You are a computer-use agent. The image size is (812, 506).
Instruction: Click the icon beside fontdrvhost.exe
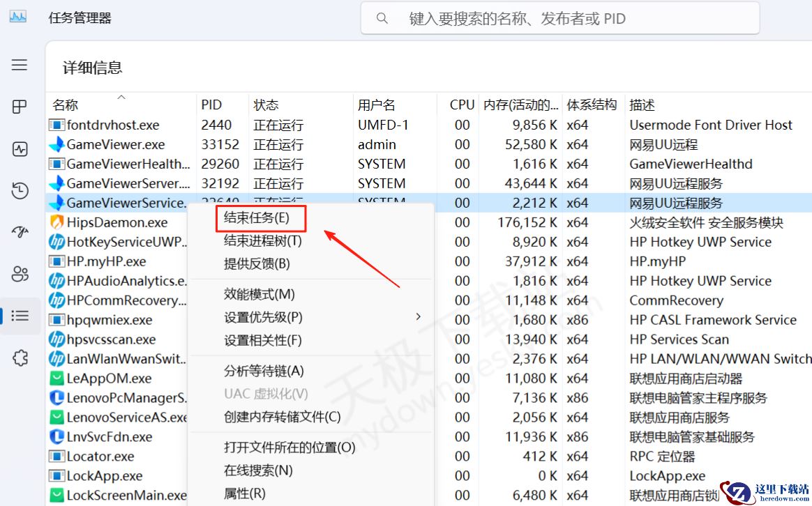[x=57, y=125]
